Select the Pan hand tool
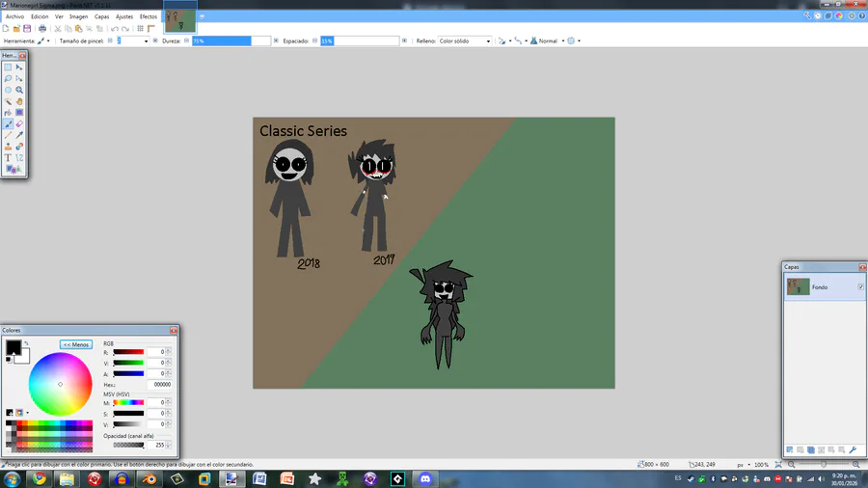 tap(19, 101)
